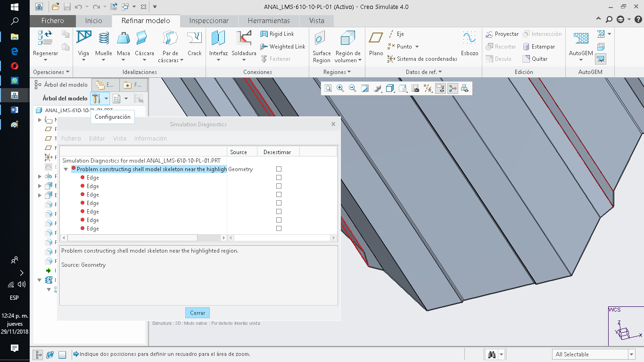Switch to the Inspeccionar ribbon tab

209,21
